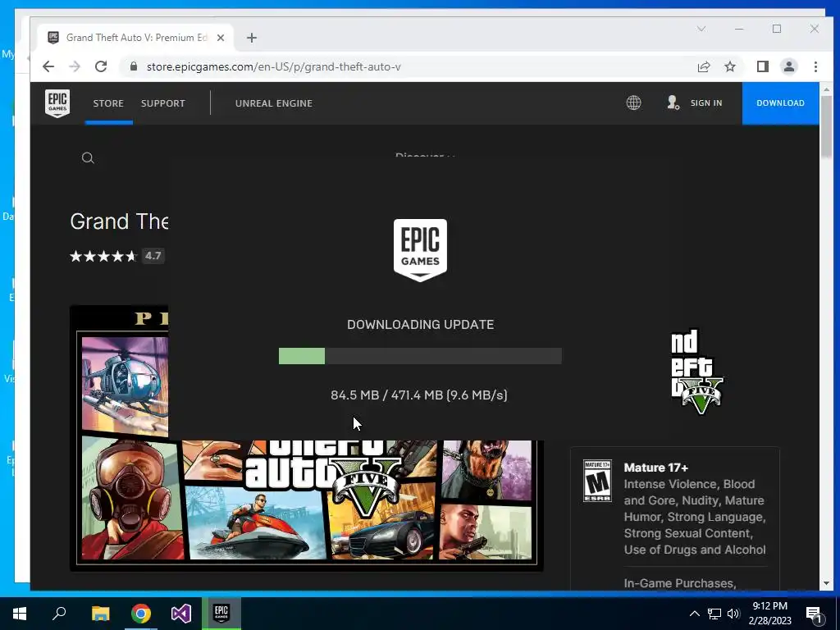
Task: Open Chrome side panel icon
Action: pos(762,66)
